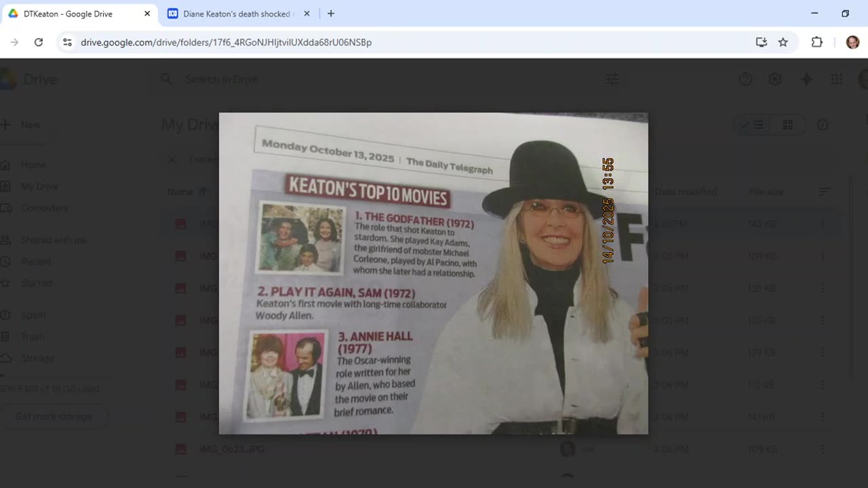View site information icon in address bar
Screen dimensions: 868x488
67,42
